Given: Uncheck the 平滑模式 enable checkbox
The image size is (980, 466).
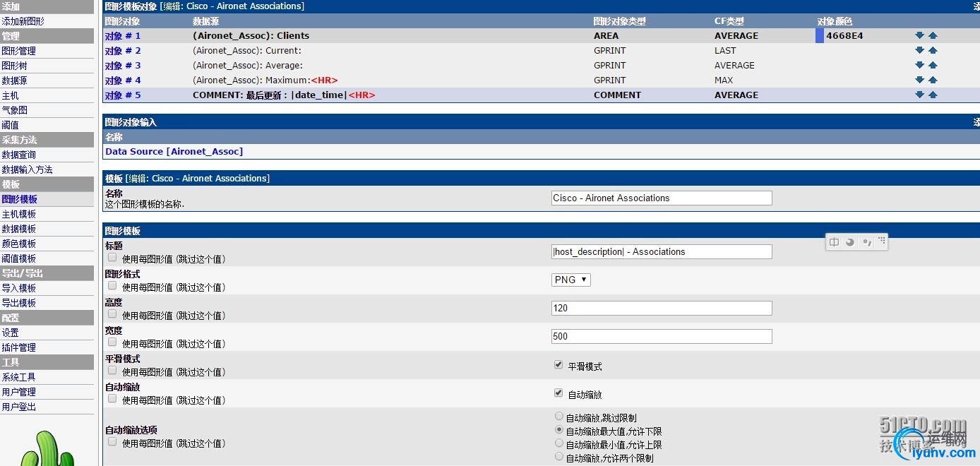Looking at the screenshot, I should coord(558,365).
